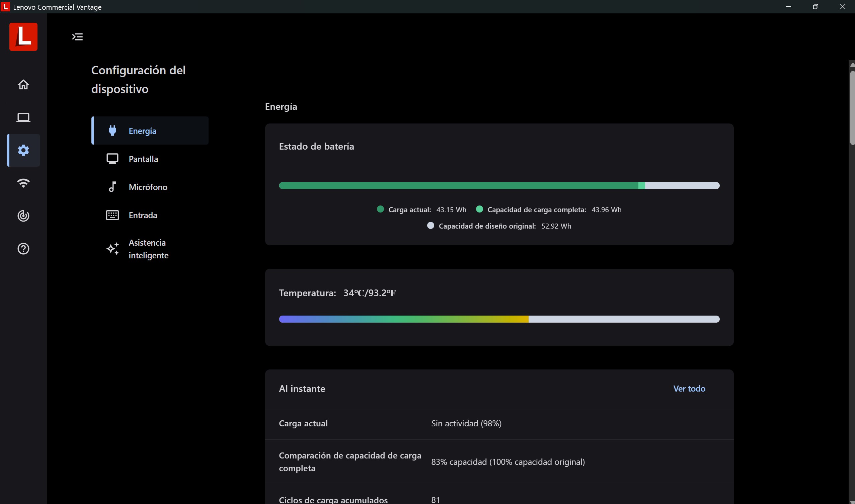This screenshot has width=855, height=504.
Task: Click the Estado de batería heading
Action: point(316,146)
